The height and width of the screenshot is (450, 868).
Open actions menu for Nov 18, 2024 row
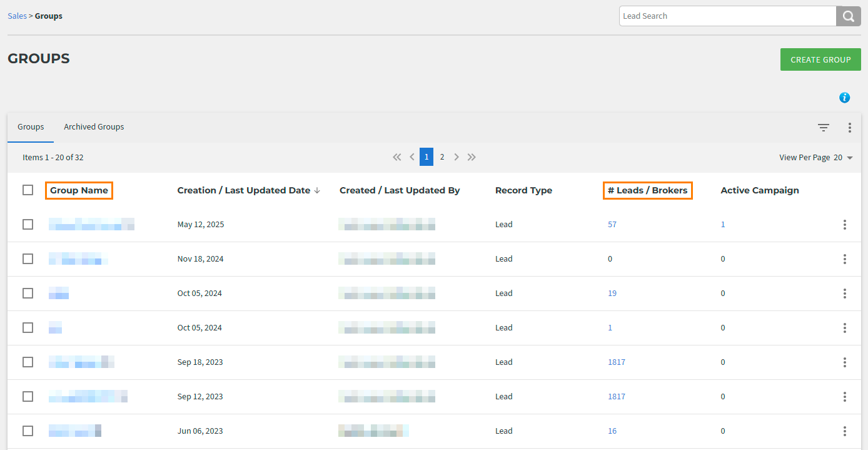tap(845, 259)
